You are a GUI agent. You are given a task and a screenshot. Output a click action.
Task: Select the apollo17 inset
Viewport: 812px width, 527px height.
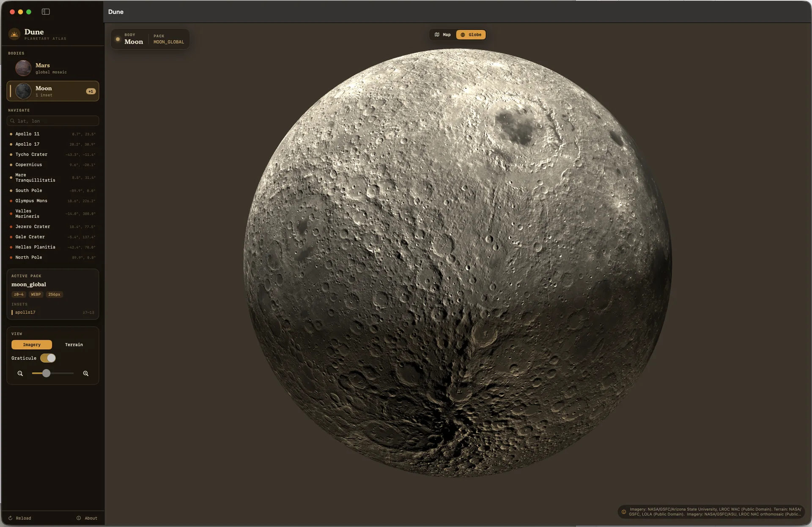pyautogui.click(x=53, y=312)
